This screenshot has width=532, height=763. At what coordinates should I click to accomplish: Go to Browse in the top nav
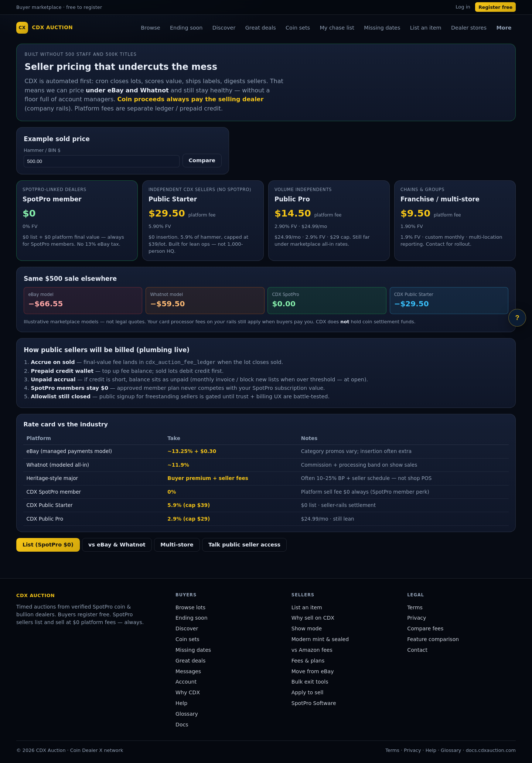click(150, 28)
